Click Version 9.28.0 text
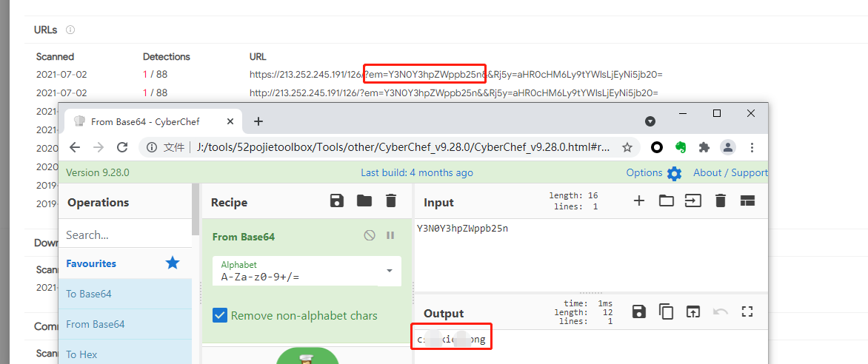This screenshot has height=364, width=868. 98,172
